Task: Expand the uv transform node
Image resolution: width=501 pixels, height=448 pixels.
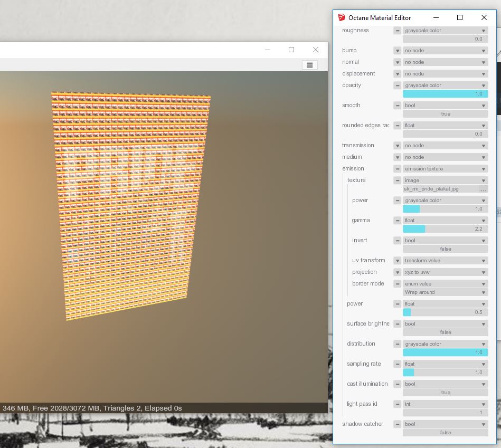Action: [x=397, y=261]
